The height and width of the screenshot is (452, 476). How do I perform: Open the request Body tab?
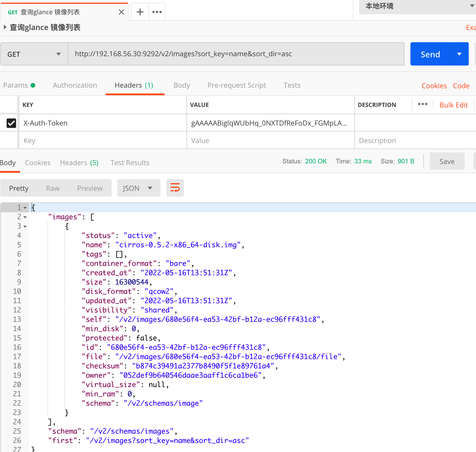point(182,85)
